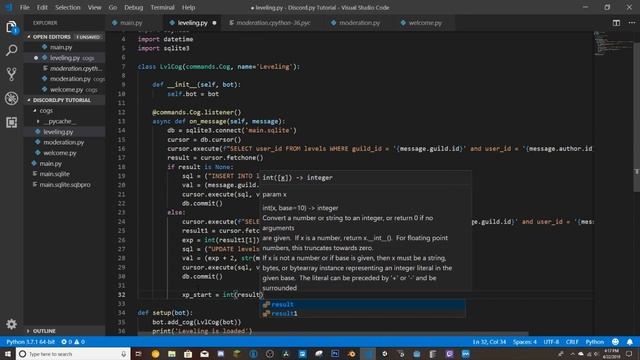Select the 'result1' autocomplete suggestion
This screenshot has width=640, height=360.
[362, 313]
